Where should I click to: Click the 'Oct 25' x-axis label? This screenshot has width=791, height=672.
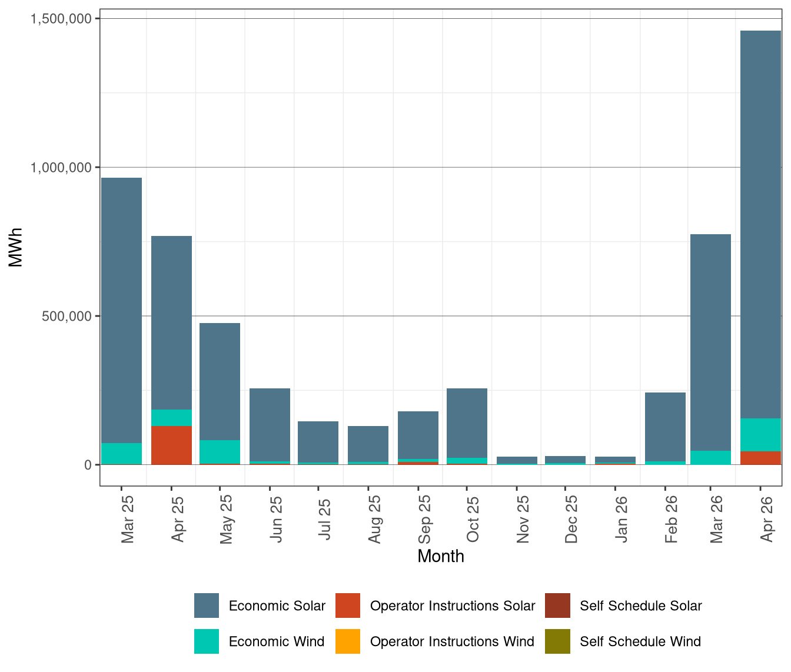click(x=473, y=519)
